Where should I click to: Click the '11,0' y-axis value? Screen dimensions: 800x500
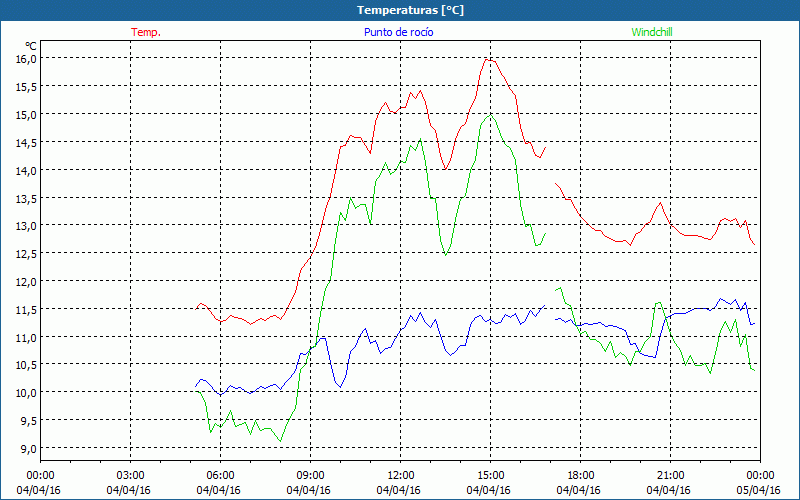[26, 337]
